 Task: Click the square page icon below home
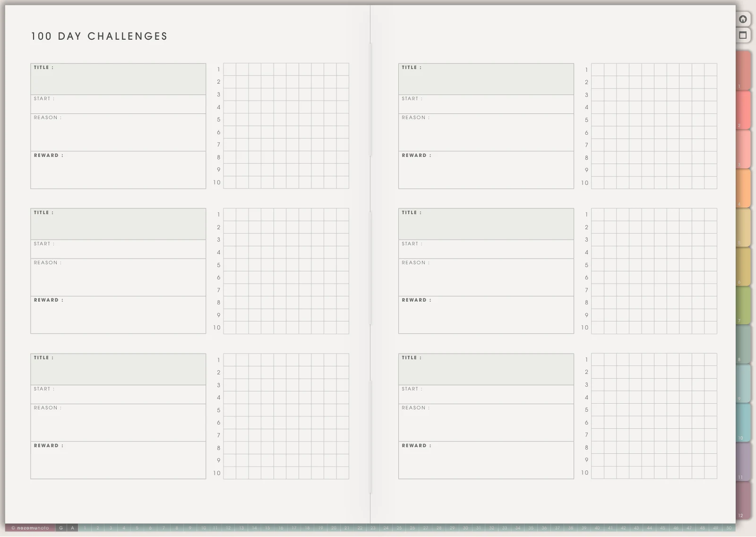pyautogui.click(x=743, y=35)
